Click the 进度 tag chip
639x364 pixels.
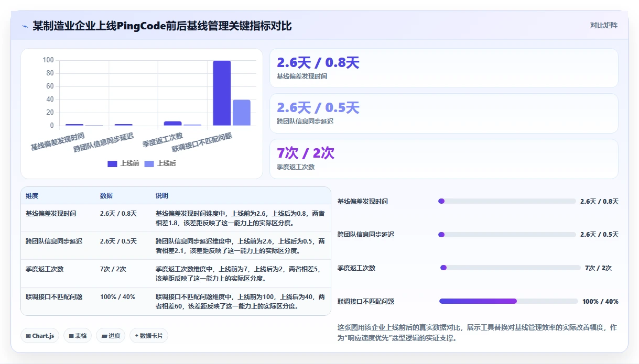pos(111,336)
